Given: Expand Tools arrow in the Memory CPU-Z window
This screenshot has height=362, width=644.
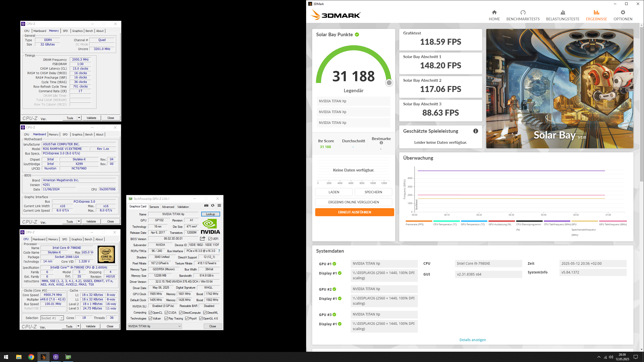Looking at the screenshot, I should tap(79, 118).
